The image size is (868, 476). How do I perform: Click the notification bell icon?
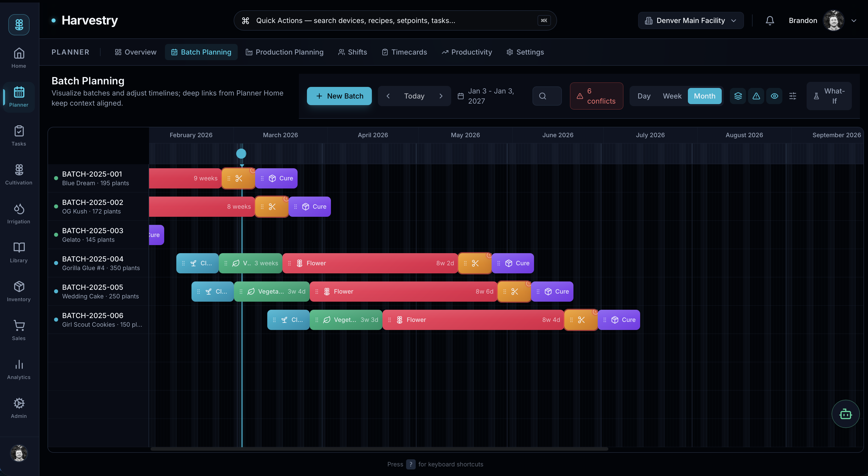(x=770, y=20)
